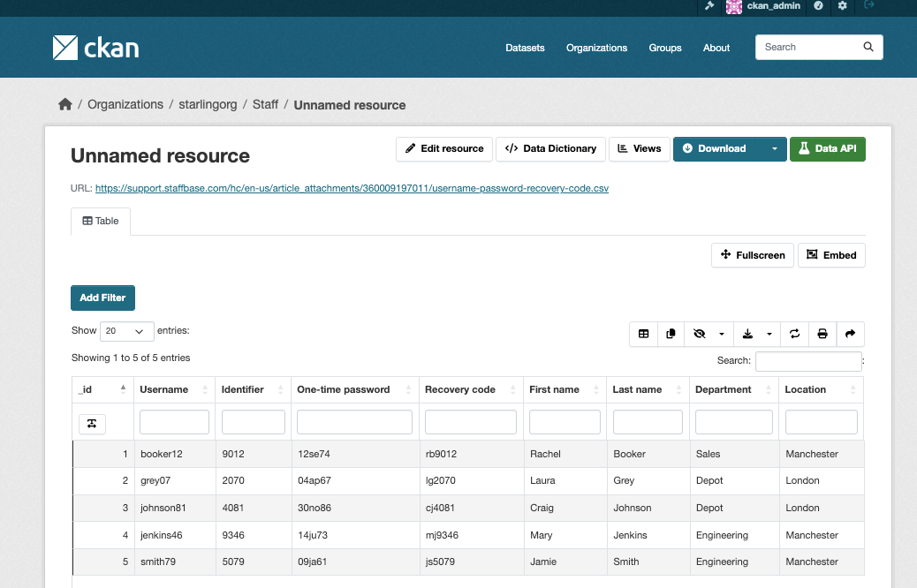
Task: Sort by Recovery code column
Action: click(471, 390)
